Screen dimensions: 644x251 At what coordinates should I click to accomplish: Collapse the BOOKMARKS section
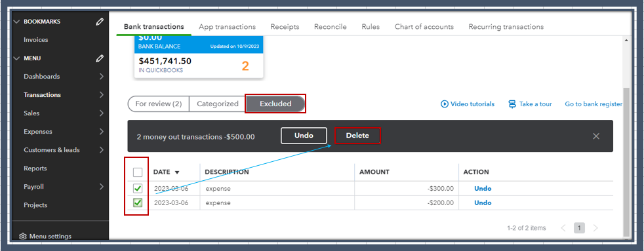(x=17, y=22)
